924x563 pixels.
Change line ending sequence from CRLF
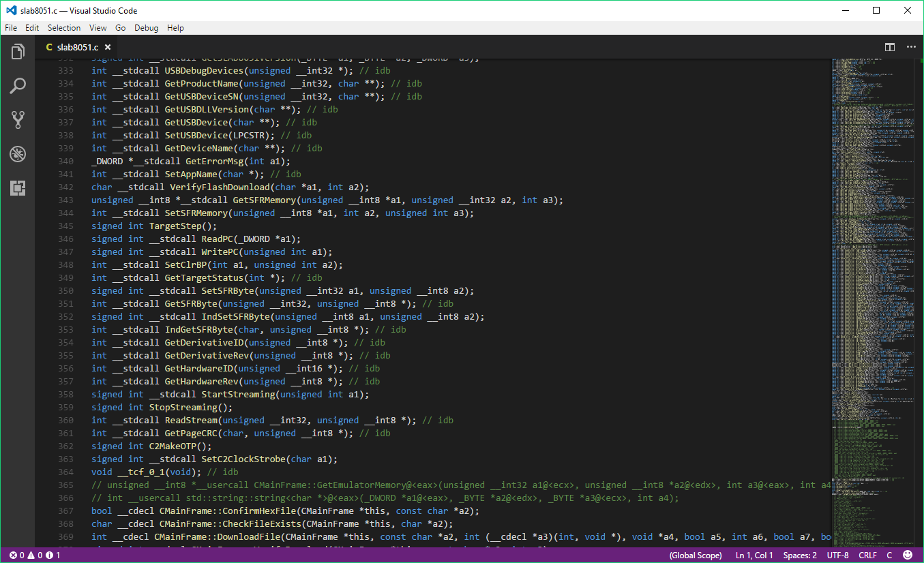(x=867, y=555)
